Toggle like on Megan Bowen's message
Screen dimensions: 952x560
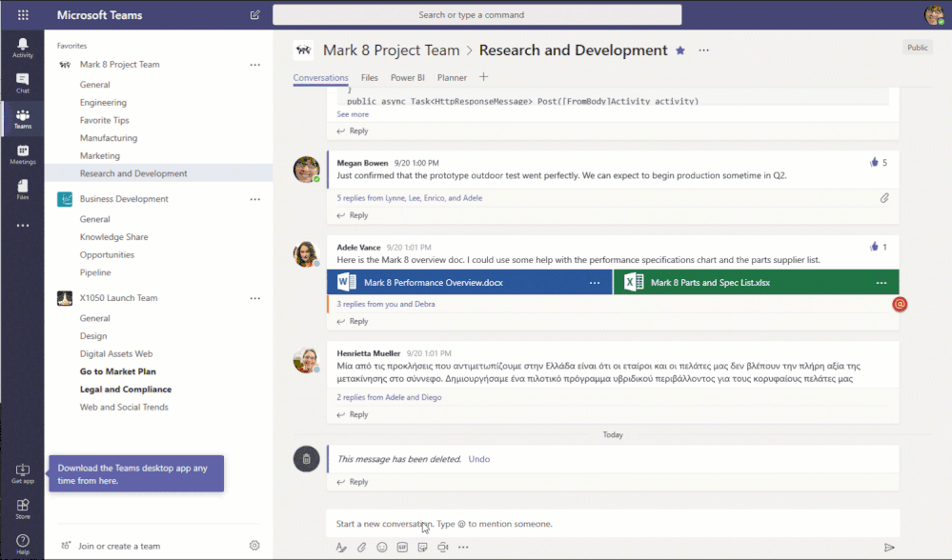874,162
